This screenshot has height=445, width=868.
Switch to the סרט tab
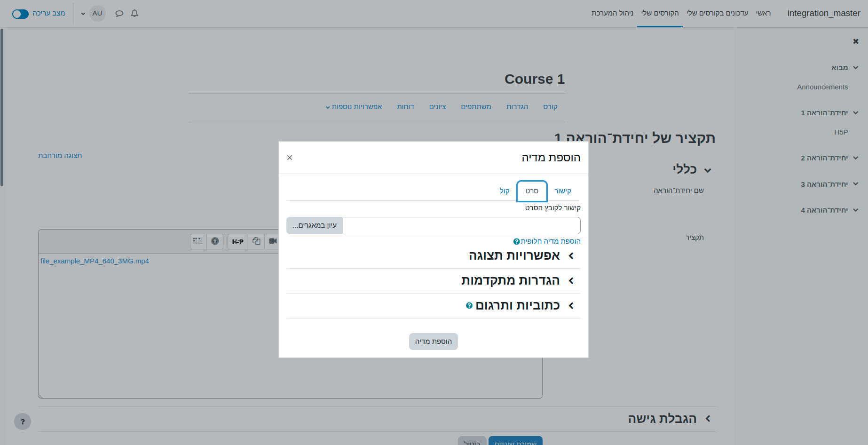click(x=532, y=191)
